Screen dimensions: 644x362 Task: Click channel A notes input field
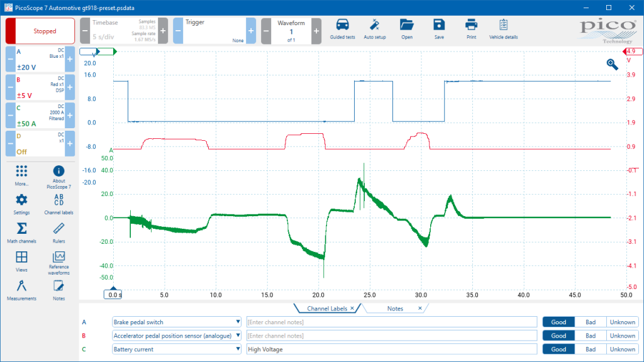(391, 322)
